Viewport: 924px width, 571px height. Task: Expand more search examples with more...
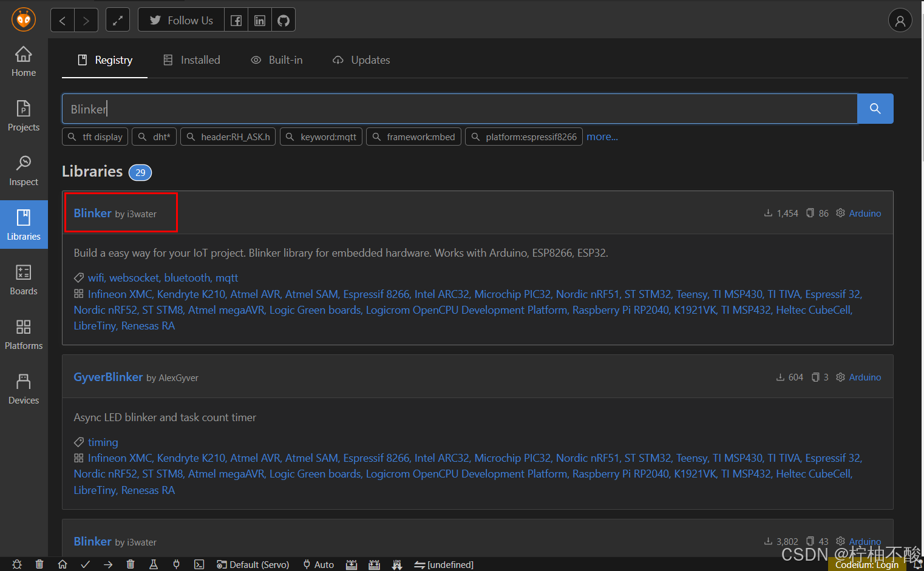[x=602, y=137]
